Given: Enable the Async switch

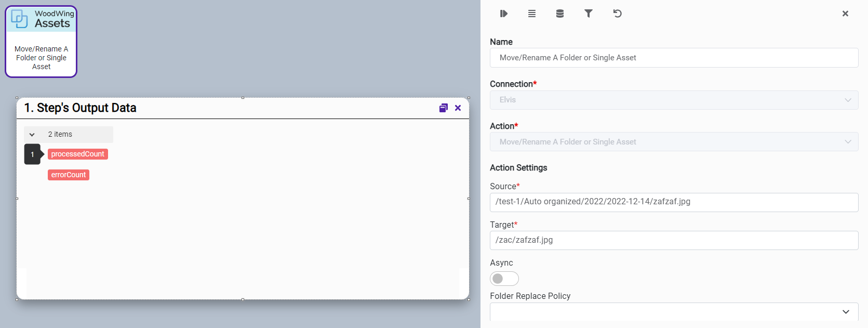Looking at the screenshot, I should point(504,279).
